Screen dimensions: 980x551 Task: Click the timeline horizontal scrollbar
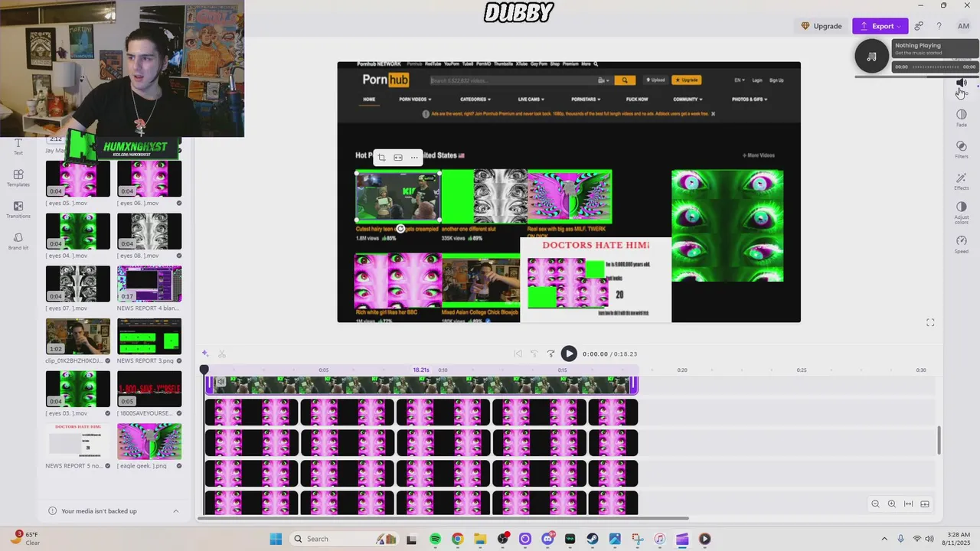pyautogui.click(x=443, y=518)
